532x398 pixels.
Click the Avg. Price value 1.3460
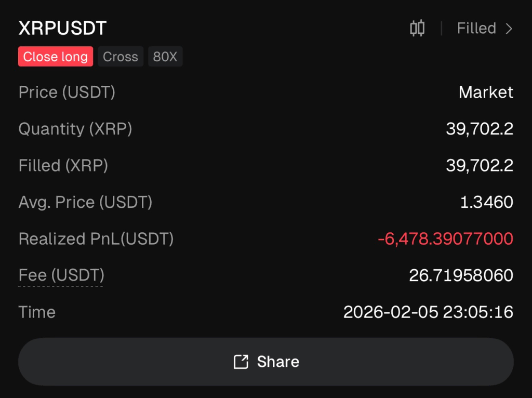[486, 202]
